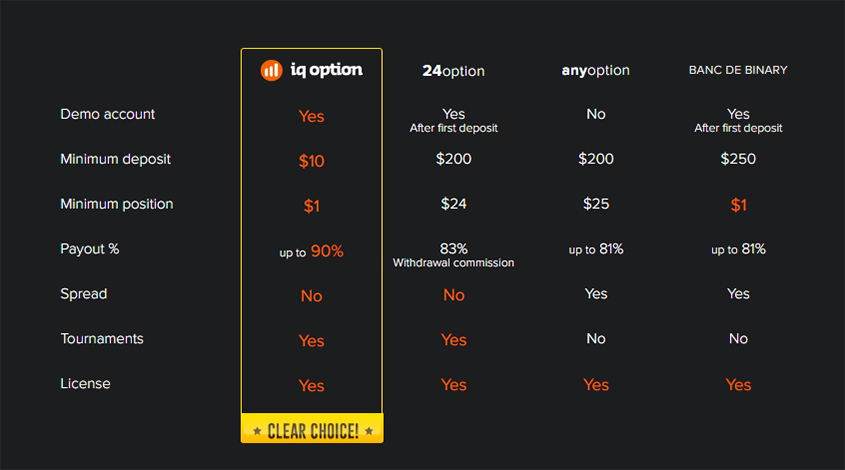This screenshot has height=470, width=845.
Task: Click the Minimum position row label
Action: 116,204
